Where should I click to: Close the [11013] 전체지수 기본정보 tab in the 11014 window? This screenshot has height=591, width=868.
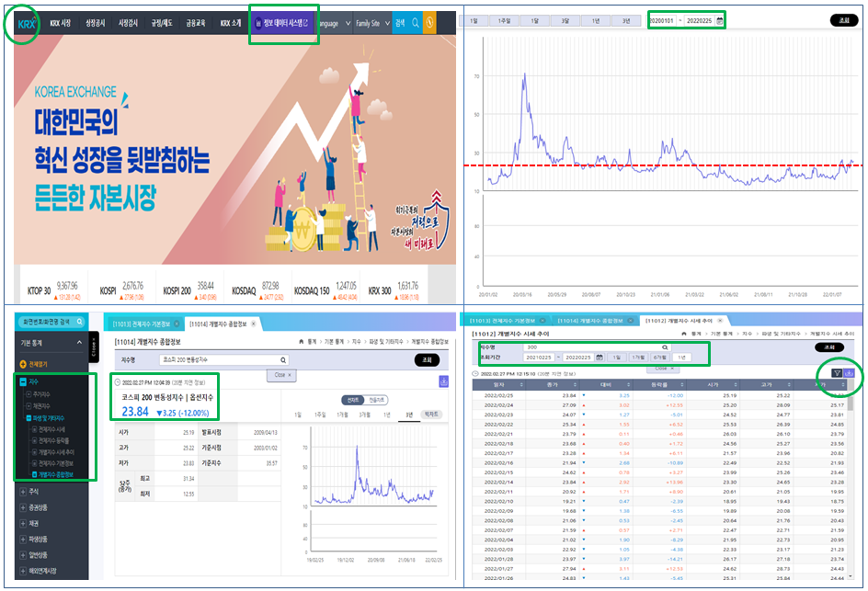[x=177, y=324]
